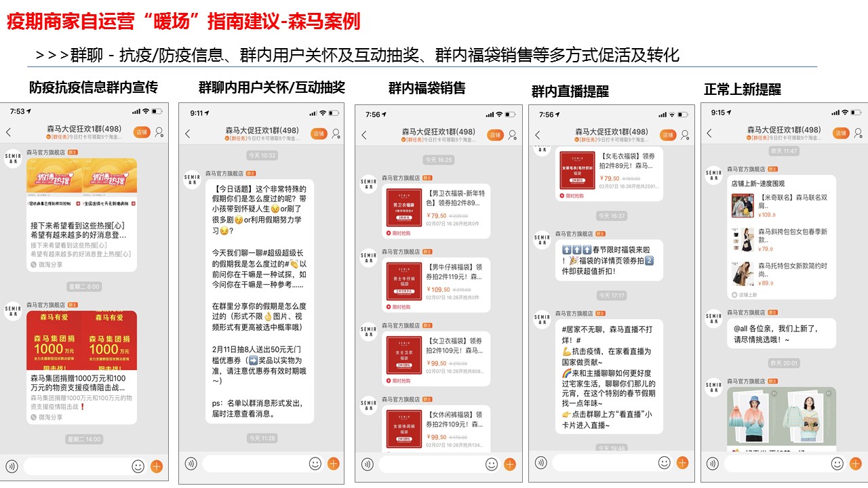Open the 【男牛仔裤福袋】 product card

[435, 285]
